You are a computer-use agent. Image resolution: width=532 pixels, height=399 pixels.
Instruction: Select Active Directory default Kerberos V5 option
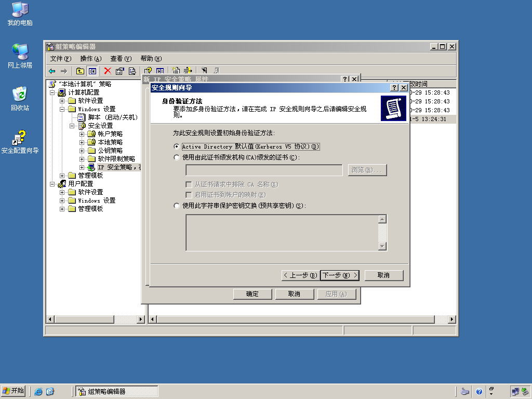click(176, 147)
